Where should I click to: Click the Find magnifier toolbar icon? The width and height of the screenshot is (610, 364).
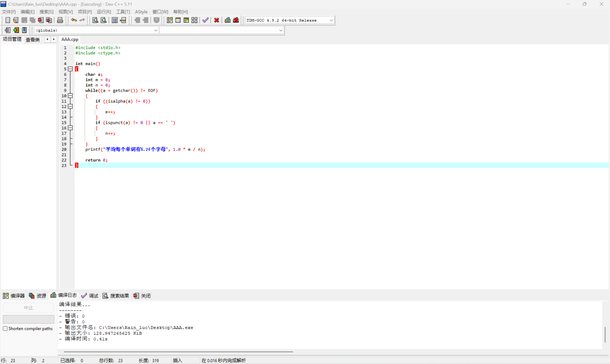pos(95,20)
